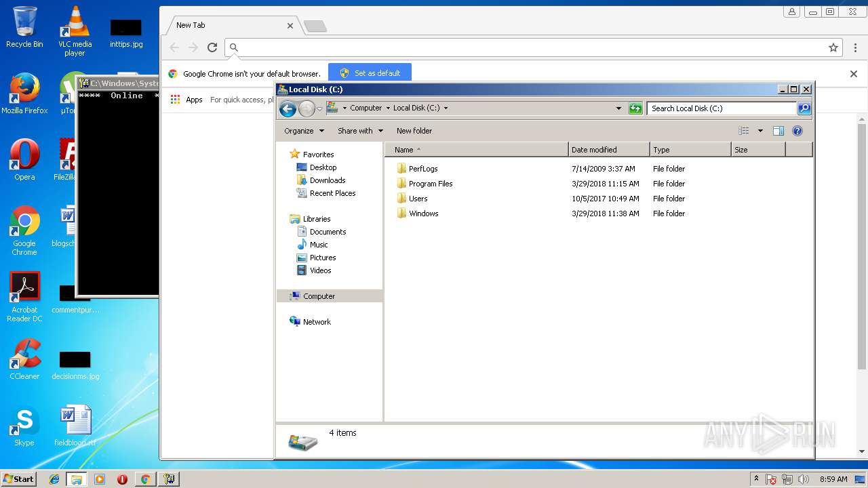Screen dimensions: 868x488
Task: Sort by the Type column header
Action: (x=690, y=150)
